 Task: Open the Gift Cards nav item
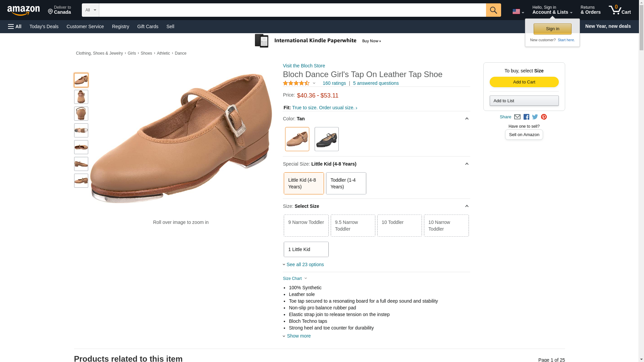(148, 26)
